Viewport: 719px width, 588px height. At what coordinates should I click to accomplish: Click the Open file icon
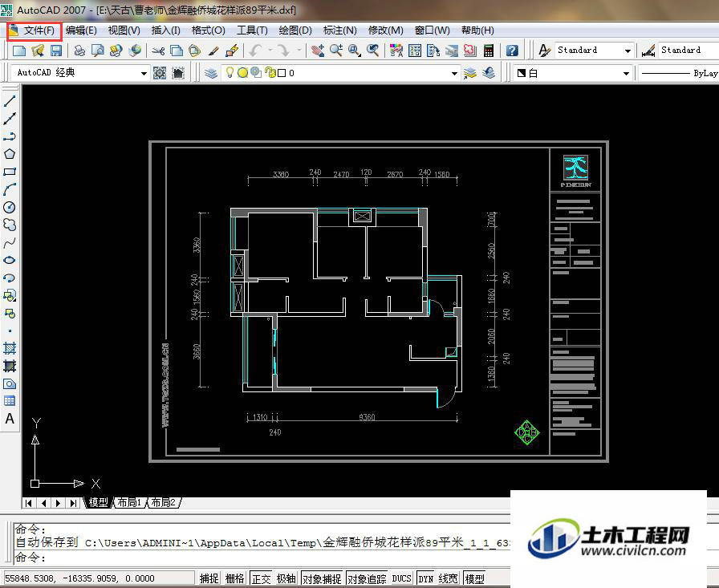pyautogui.click(x=38, y=51)
